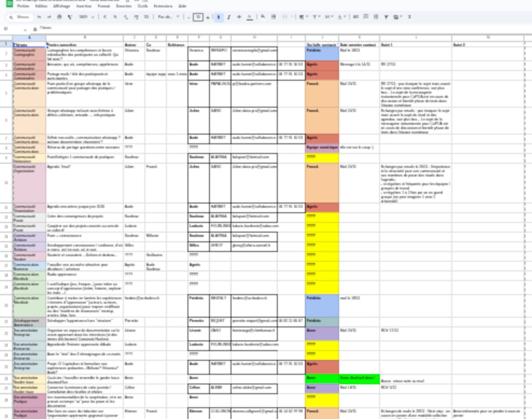This screenshot has width=532, height=419.
Task: Open the text color picker
Action: [x=249, y=17]
